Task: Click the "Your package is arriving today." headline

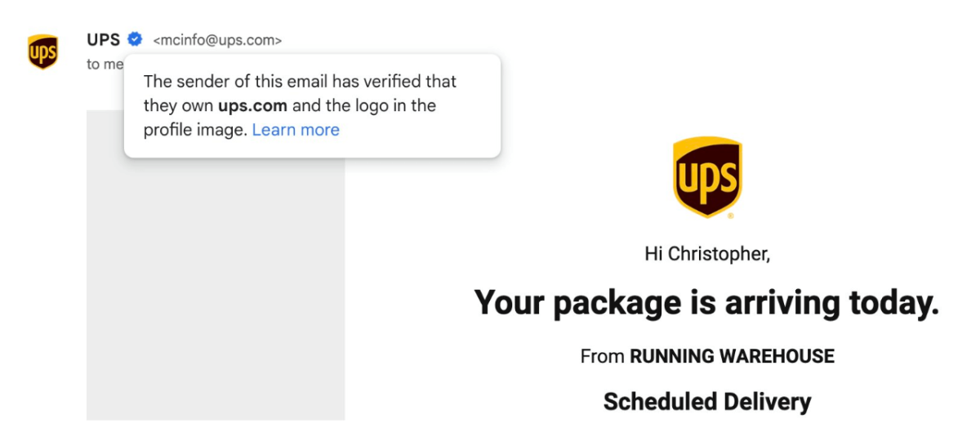Action: pyautogui.click(x=707, y=302)
